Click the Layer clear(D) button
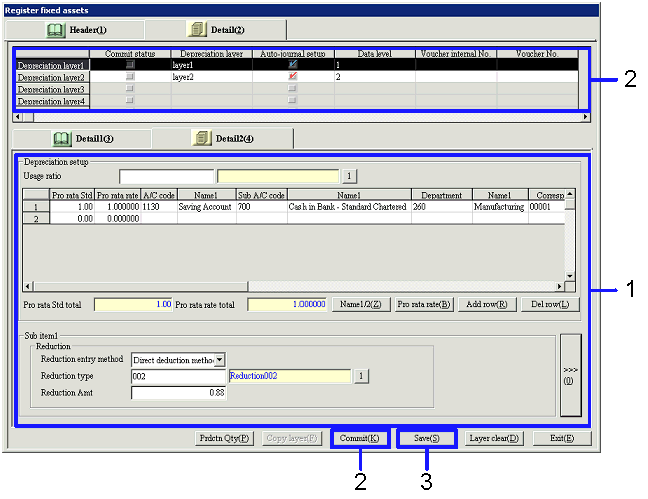The width and height of the screenshot is (648, 499). (493, 438)
